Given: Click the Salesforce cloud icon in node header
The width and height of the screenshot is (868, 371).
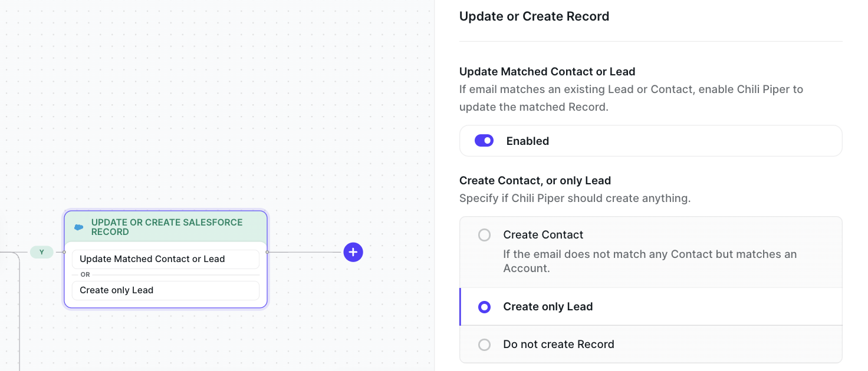Looking at the screenshot, I should point(78,227).
